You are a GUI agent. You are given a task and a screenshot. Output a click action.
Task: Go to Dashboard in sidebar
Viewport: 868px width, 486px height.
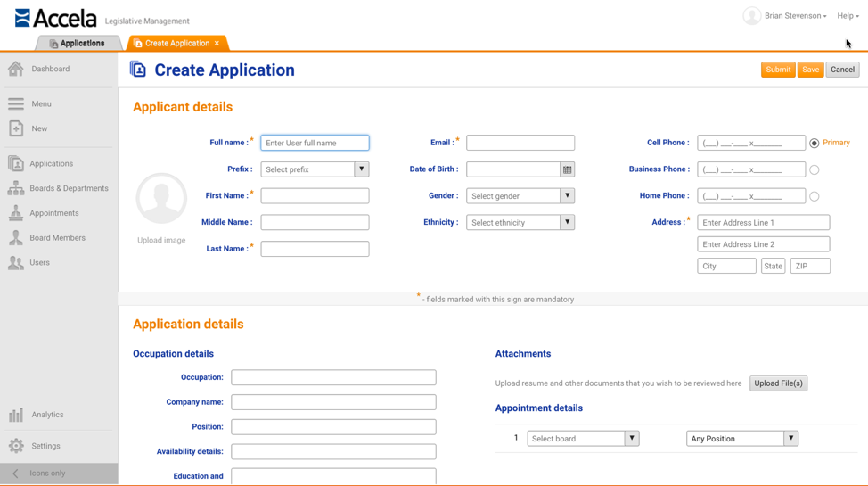pos(51,69)
